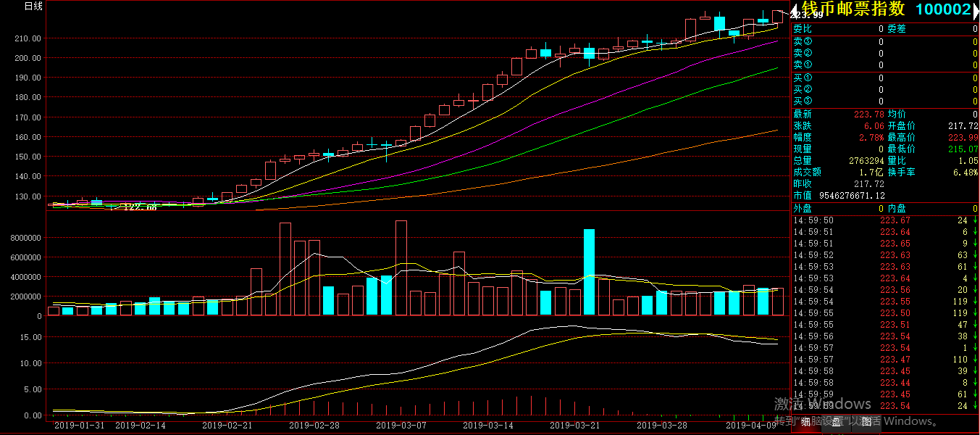
Task: Click the 换手率 value 6.48%
Action: [x=965, y=172]
